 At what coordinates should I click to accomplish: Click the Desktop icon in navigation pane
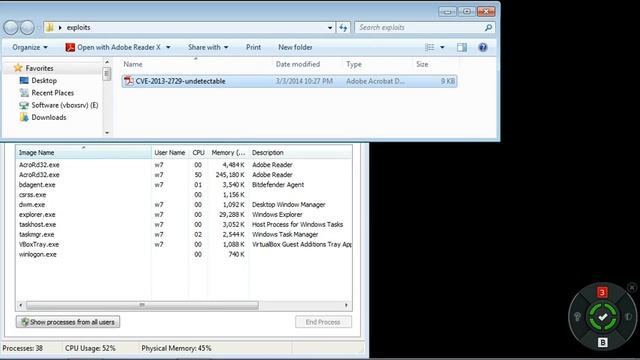(x=24, y=80)
